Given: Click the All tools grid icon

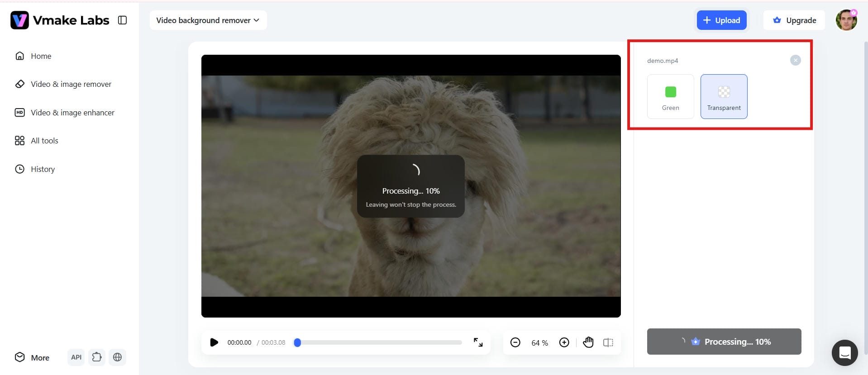Looking at the screenshot, I should click(x=19, y=141).
